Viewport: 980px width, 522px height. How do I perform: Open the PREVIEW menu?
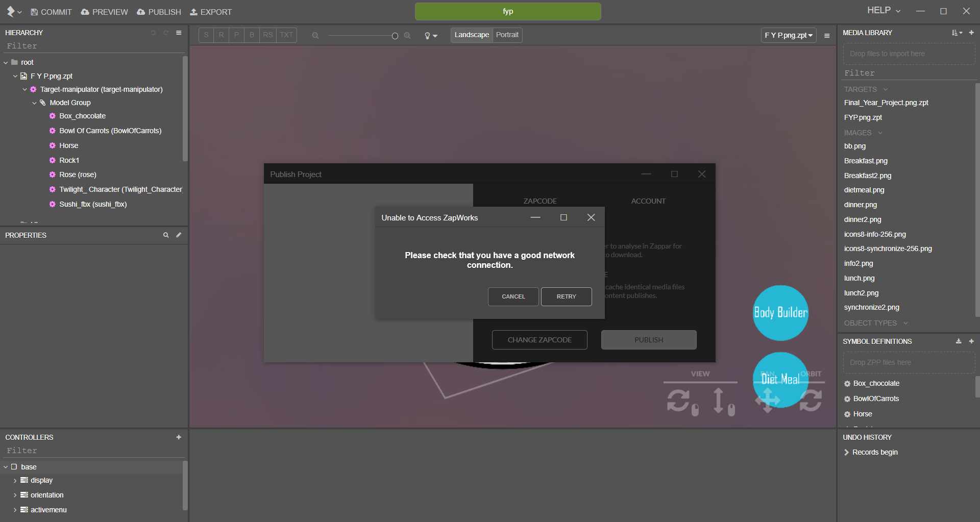[x=104, y=12]
